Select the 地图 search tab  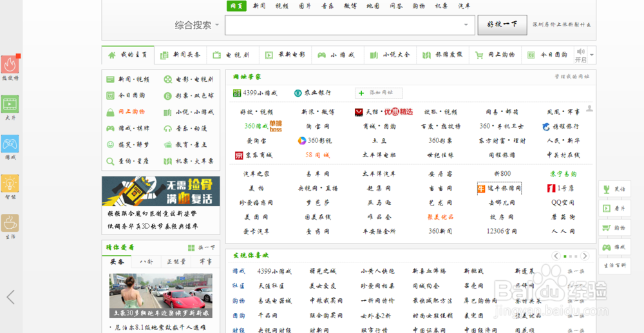[373, 6]
